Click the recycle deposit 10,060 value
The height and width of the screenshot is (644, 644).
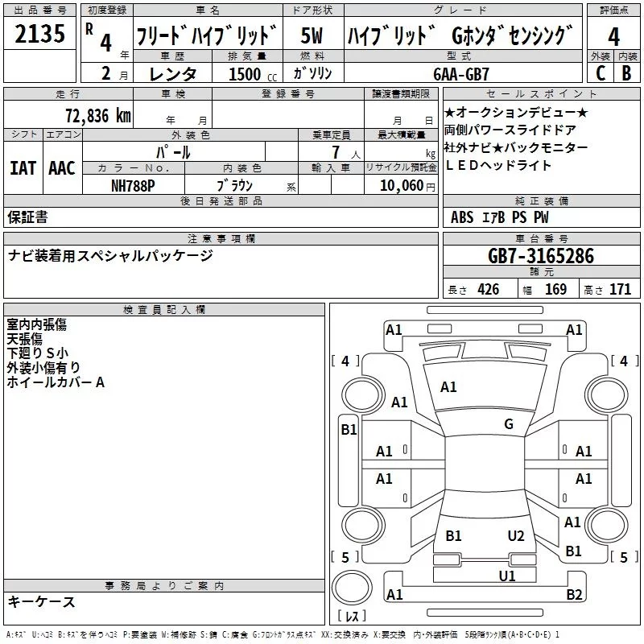[400, 186]
